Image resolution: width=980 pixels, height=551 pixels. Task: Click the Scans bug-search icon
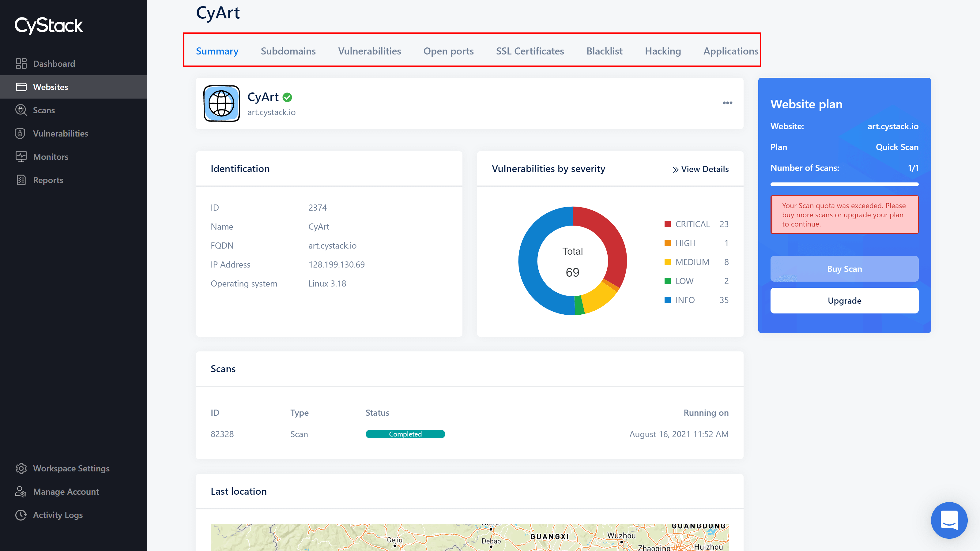point(21,110)
